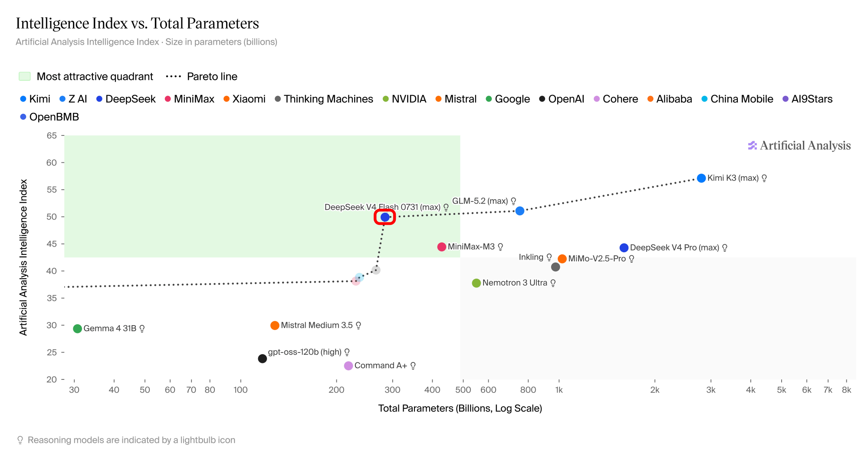Toggle the OpenAI legend item
This screenshot has height=458, width=868.
tap(562, 99)
